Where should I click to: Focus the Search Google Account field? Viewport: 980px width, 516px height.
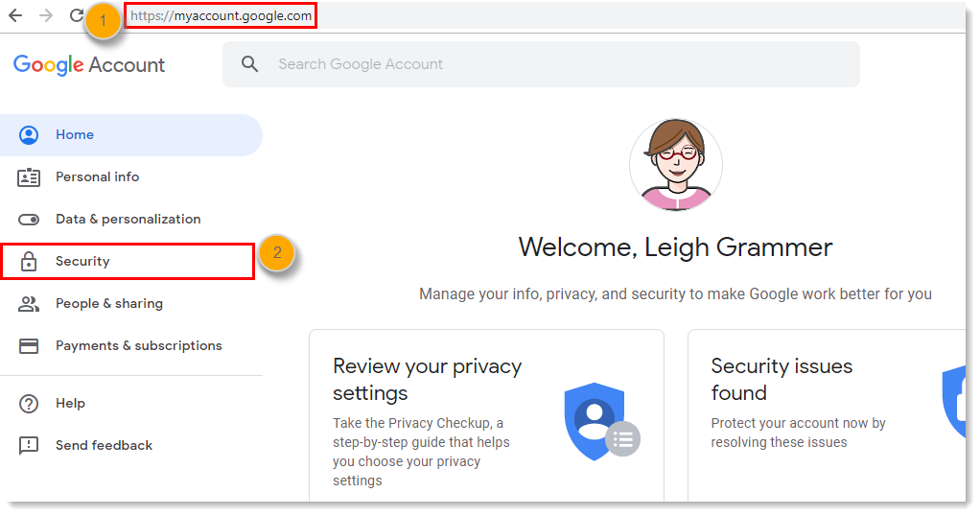541,64
